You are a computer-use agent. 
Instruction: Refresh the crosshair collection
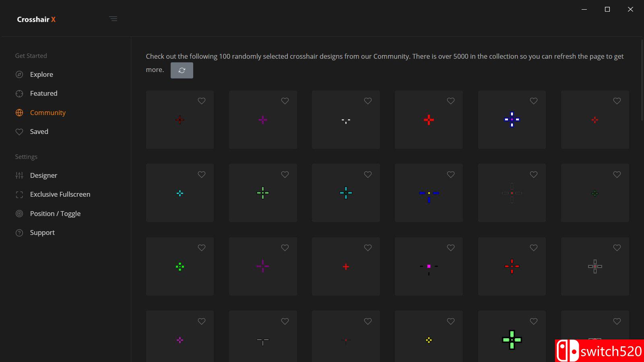[x=182, y=70]
